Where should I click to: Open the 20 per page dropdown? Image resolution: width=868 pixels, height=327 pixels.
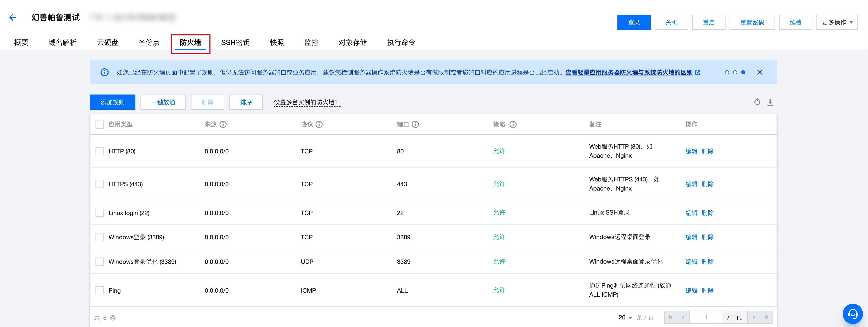pyautogui.click(x=625, y=317)
